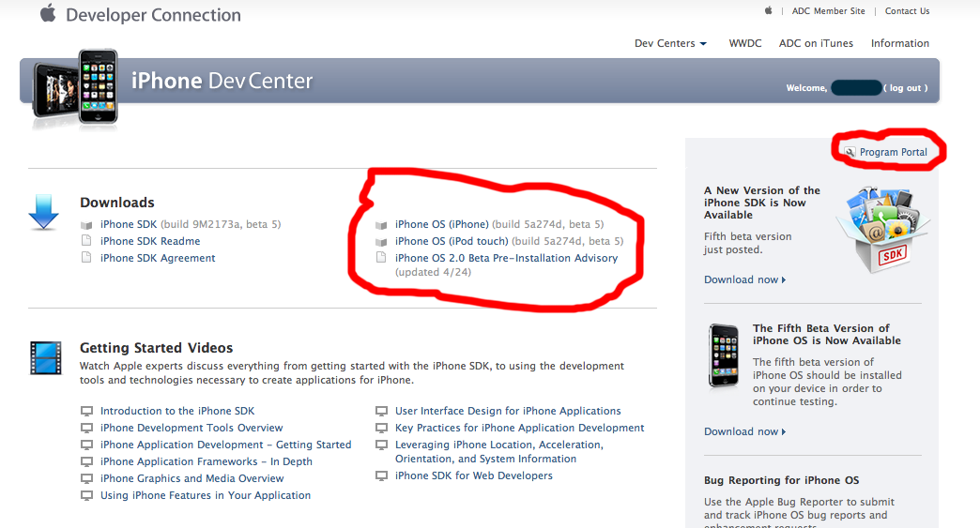This screenshot has width=980, height=528.
Task: Click the Getting Started Videos heading
Action: click(156, 348)
